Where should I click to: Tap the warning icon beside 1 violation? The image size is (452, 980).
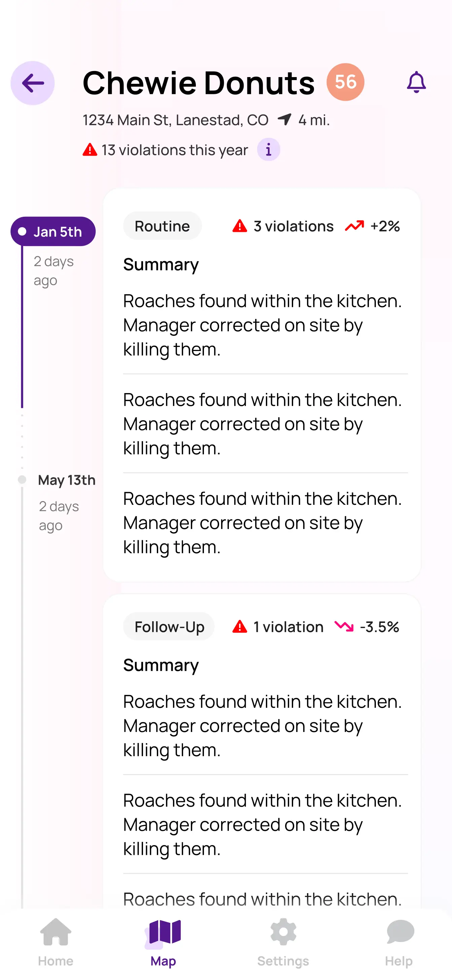(x=240, y=627)
